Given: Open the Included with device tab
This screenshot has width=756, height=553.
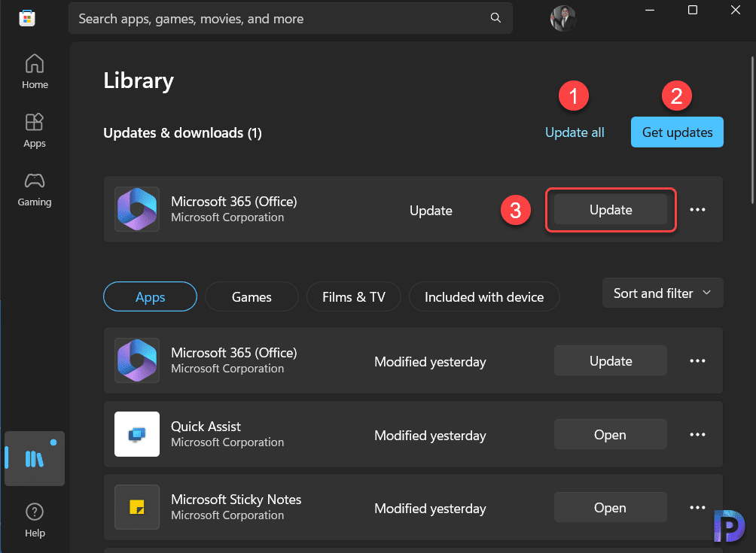Looking at the screenshot, I should [x=483, y=296].
